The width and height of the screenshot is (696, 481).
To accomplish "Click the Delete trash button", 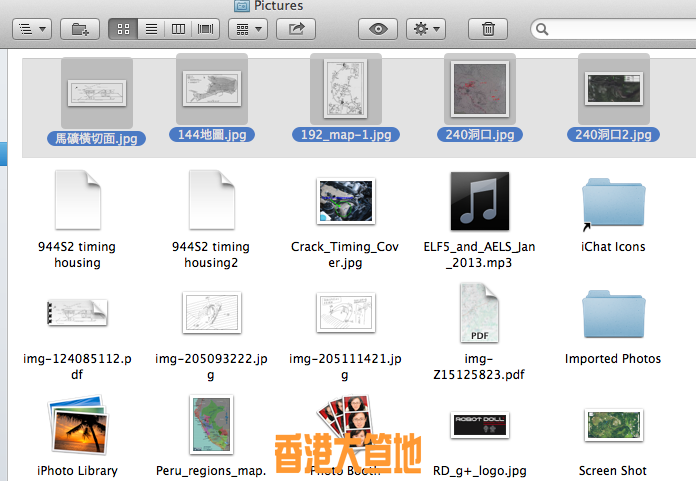I will [488, 29].
